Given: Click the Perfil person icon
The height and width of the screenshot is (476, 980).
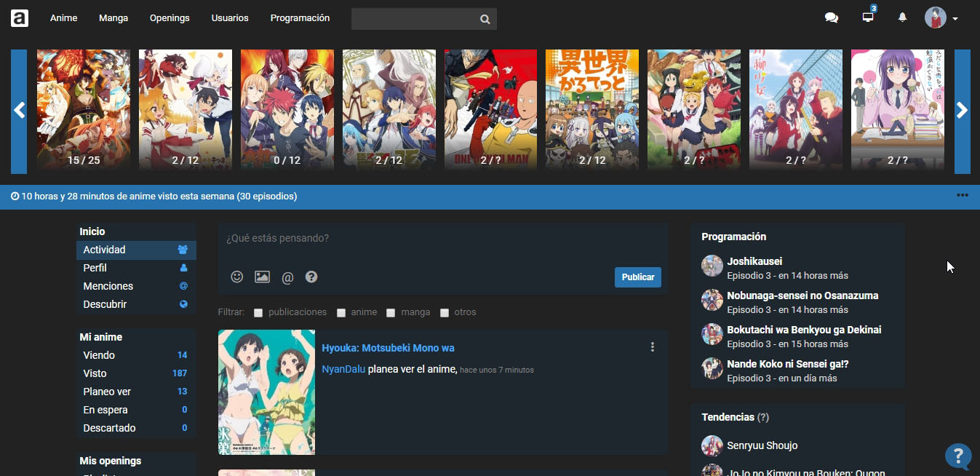Looking at the screenshot, I should pos(183,268).
